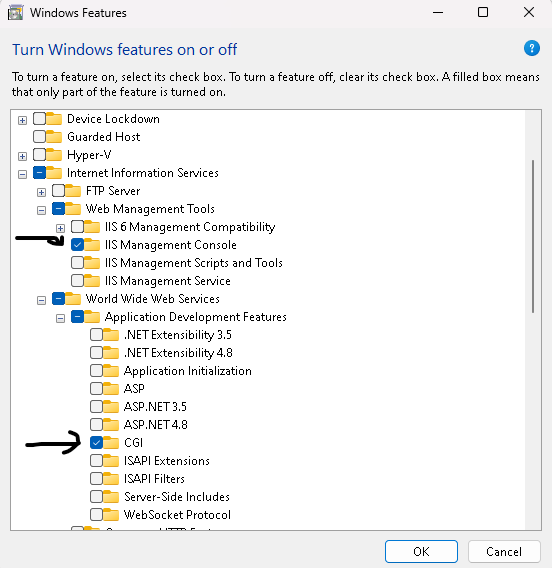Viewport: 552px width, 568px height.
Task: Expand the IIS 6 Management Compatibility node
Action: [x=60, y=228]
